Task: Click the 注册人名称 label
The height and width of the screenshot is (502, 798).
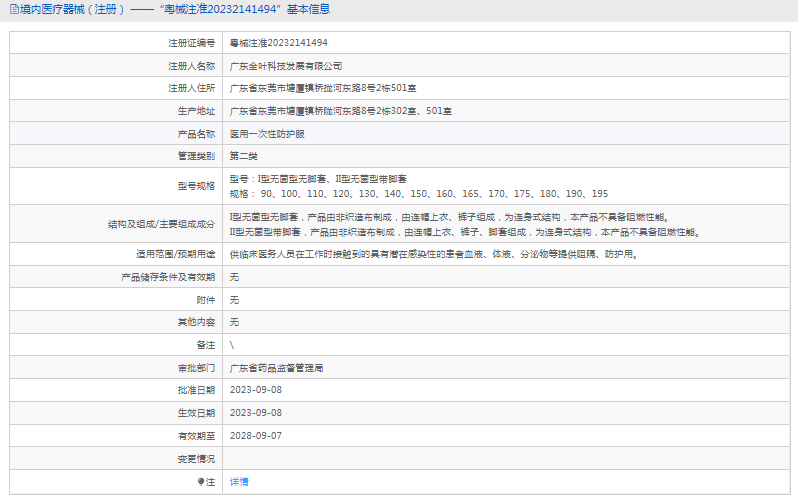Action: pos(192,66)
